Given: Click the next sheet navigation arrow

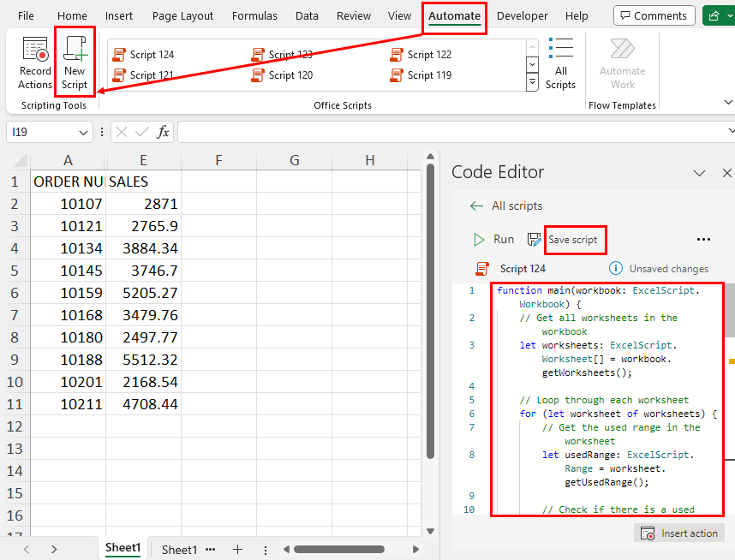Looking at the screenshot, I should [x=54, y=549].
